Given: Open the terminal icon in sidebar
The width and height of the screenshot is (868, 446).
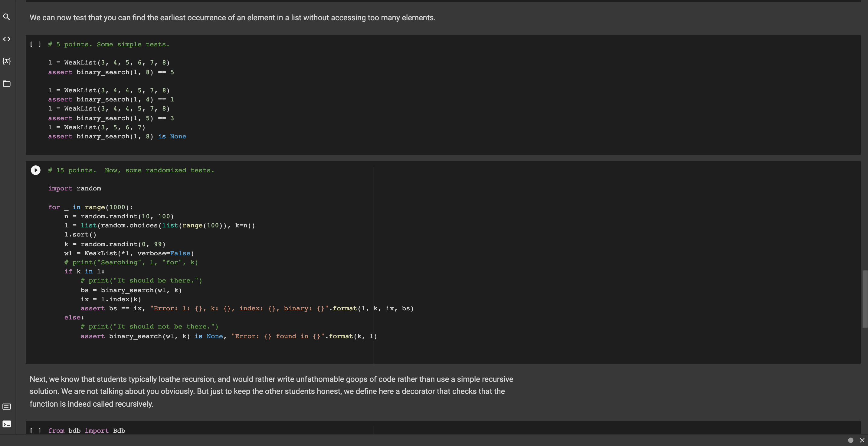Looking at the screenshot, I should [x=6, y=424].
